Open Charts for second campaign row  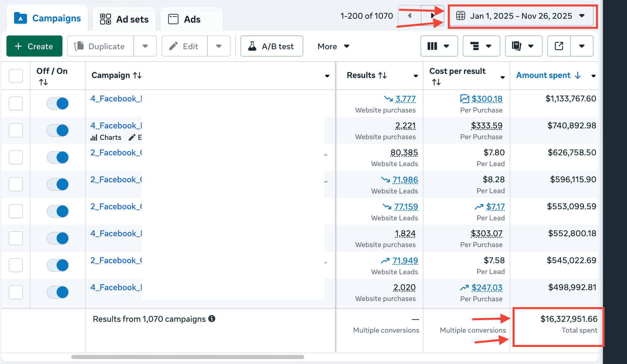point(106,137)
